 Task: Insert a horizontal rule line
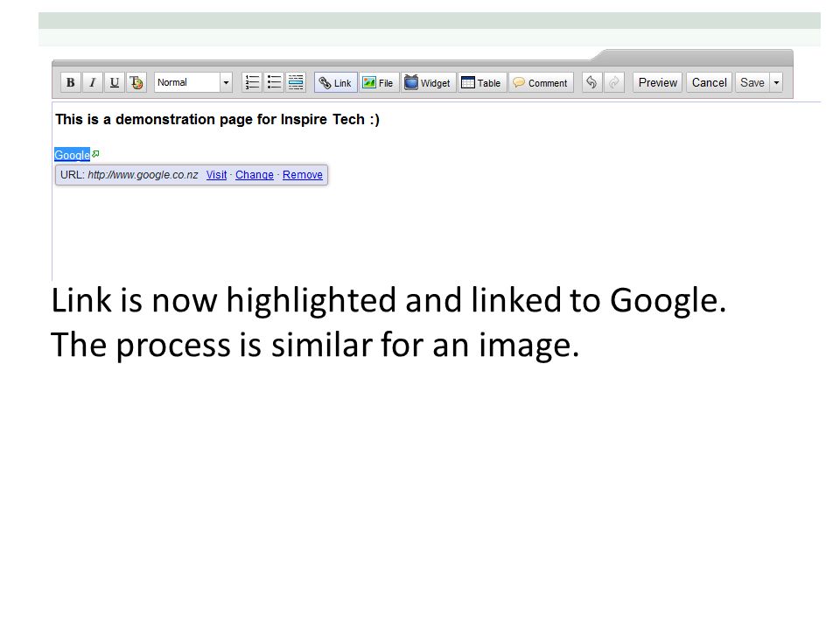[x=296, y=82]
